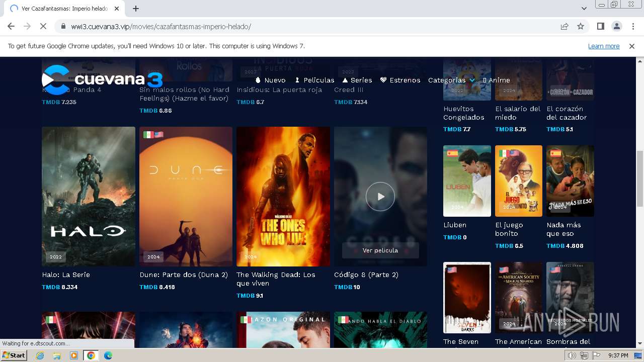Open the Windows Start menu
Image resolution: width=644 pixels, height=362 pixels.
14,355
